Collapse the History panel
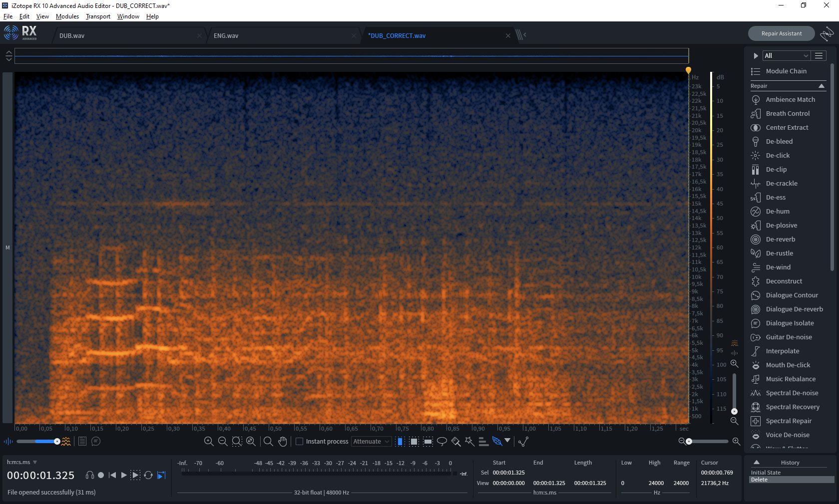This screenshot has width=839, height=504. pos(757,463)
